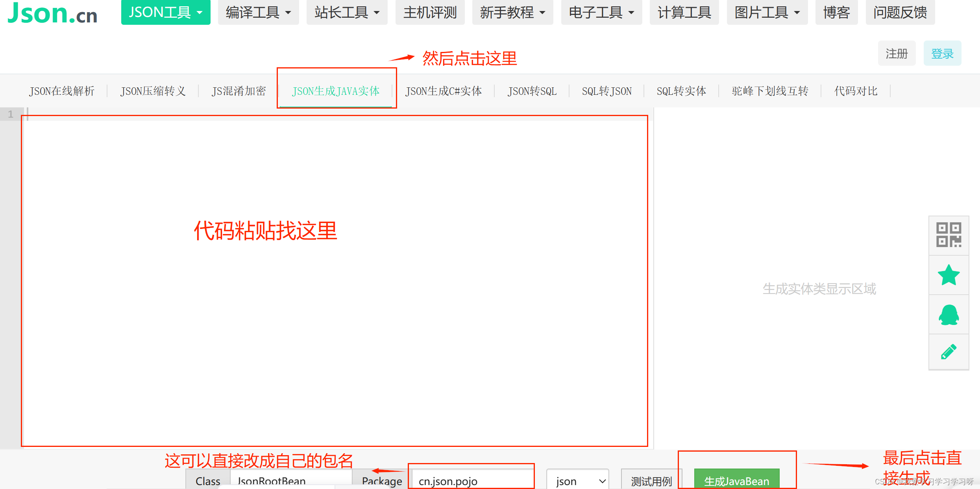Click the Json.cn logo
Screen dimensions: 980x489
pos(52,13)
